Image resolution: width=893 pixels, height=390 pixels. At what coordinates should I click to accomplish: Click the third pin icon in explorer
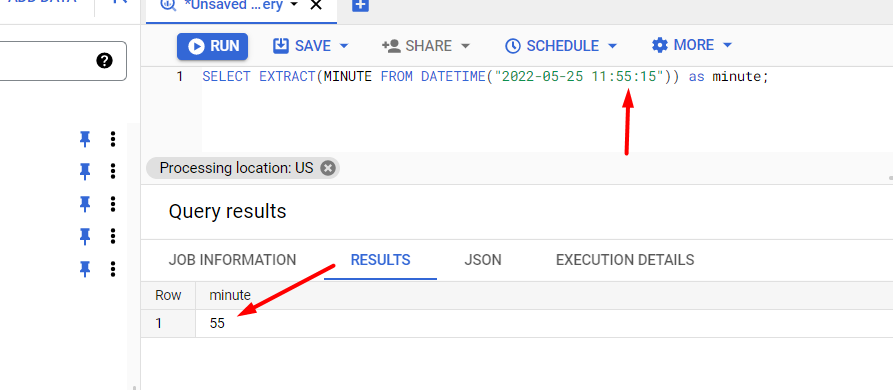pyautogui.click(x=85, y=204)
